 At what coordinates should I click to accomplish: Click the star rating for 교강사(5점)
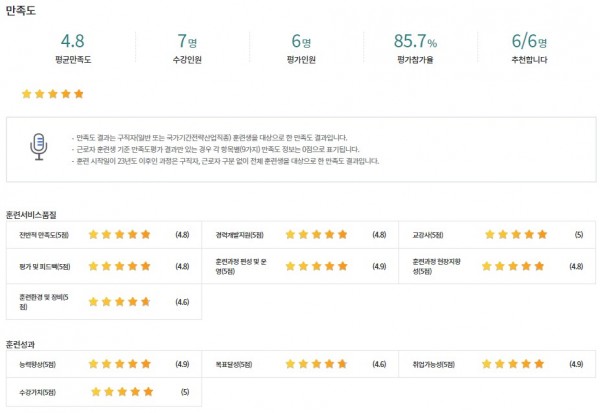point(516,234)
